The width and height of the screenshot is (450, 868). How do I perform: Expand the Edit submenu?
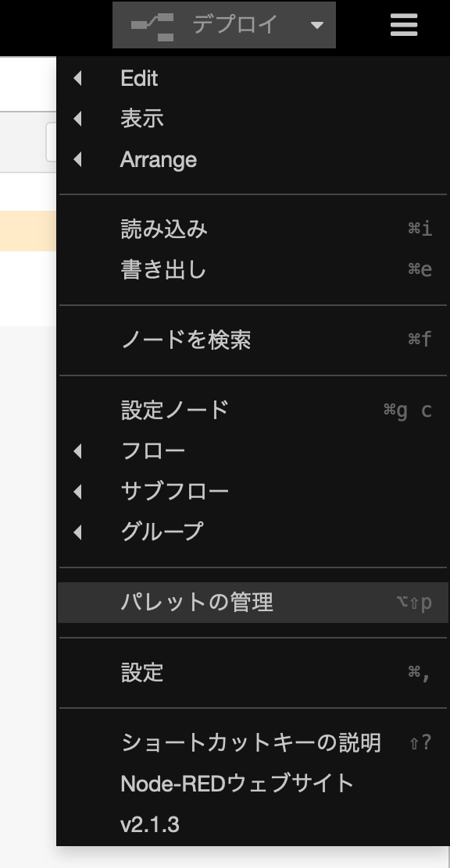pos(252,78)
